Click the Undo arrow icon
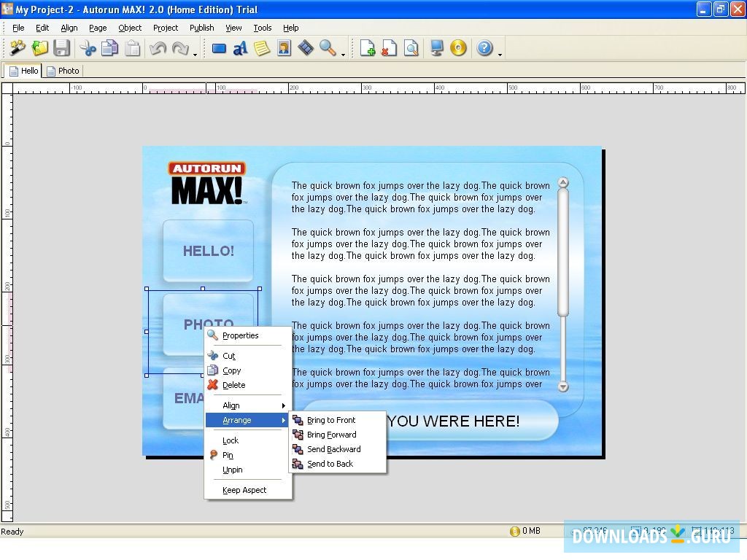The image size is (747, 560). [x=158, y=48]
